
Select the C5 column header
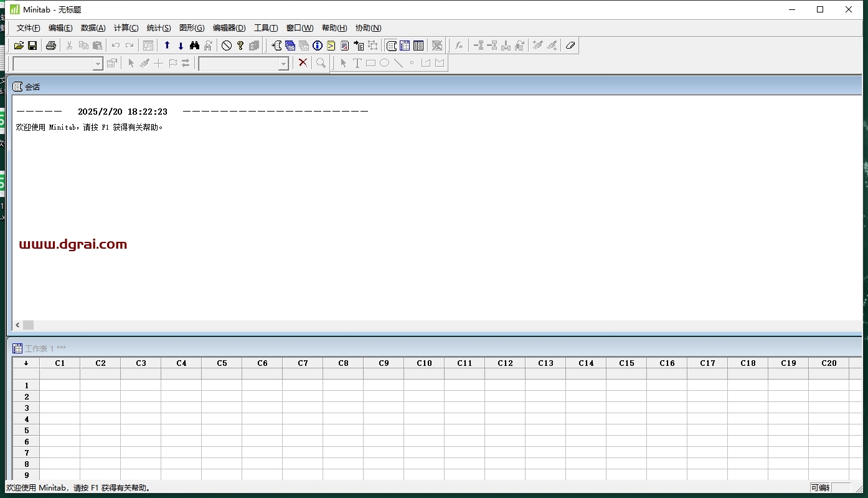pyautogui.click(x=222, y=363)
